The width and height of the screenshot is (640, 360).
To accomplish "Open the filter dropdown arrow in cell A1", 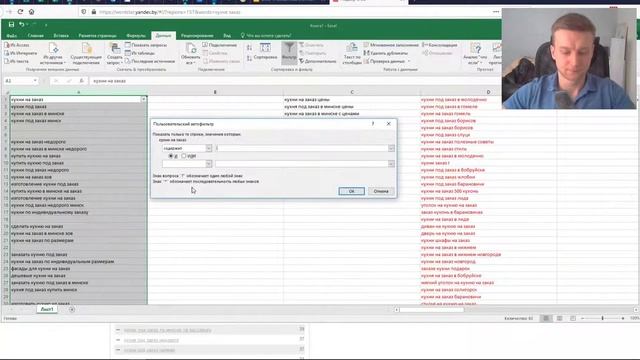I will point(143,99).
